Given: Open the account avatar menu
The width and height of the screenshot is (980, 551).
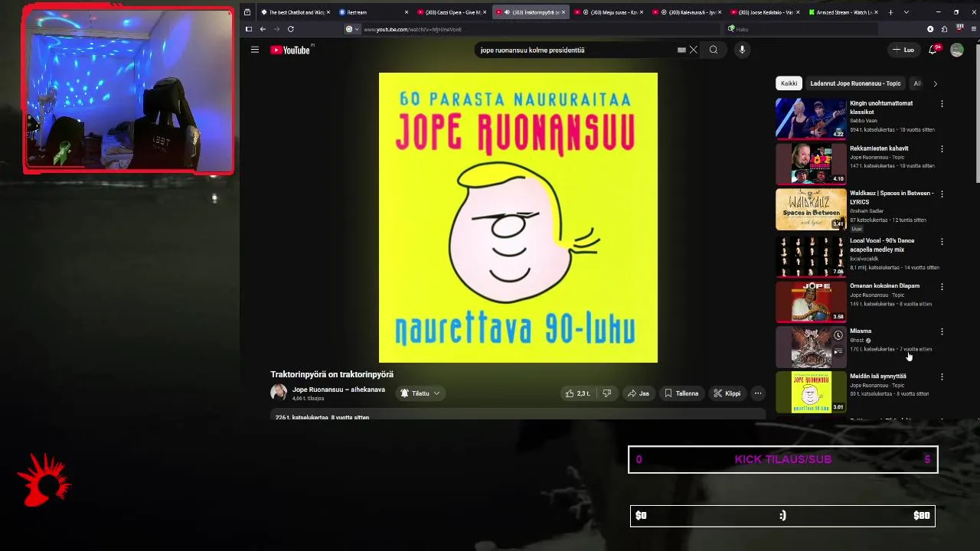Looking at the screenshot, I should (x=957, y=50).
